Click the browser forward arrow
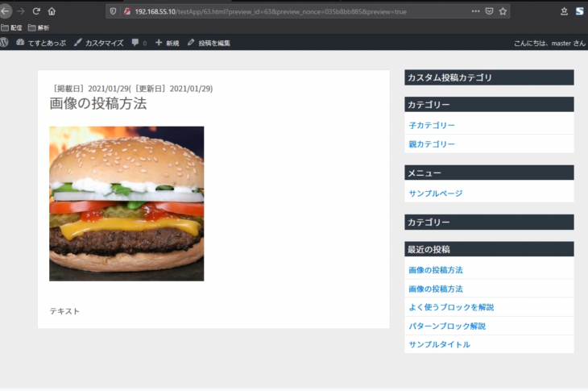The width and height of the screenshot is (588, 391). point(21,11)
